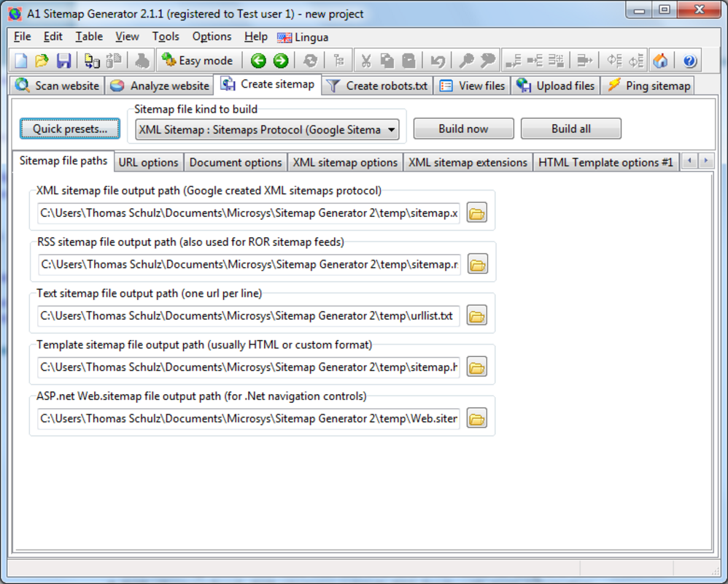Click the blue help question mark icon

click(690, 61)
